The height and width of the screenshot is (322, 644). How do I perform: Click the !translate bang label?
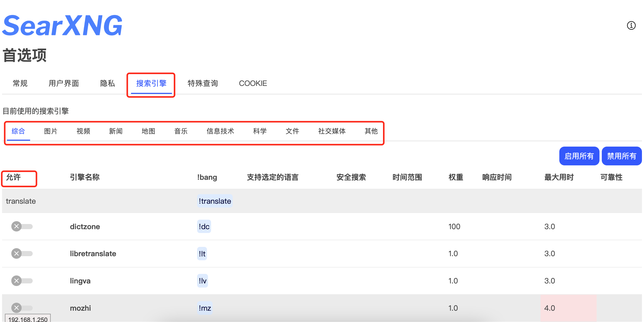coord(215,201)
